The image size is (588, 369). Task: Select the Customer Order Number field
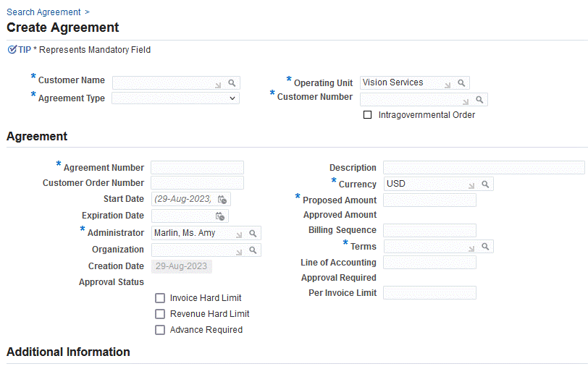tap(197, 183)
